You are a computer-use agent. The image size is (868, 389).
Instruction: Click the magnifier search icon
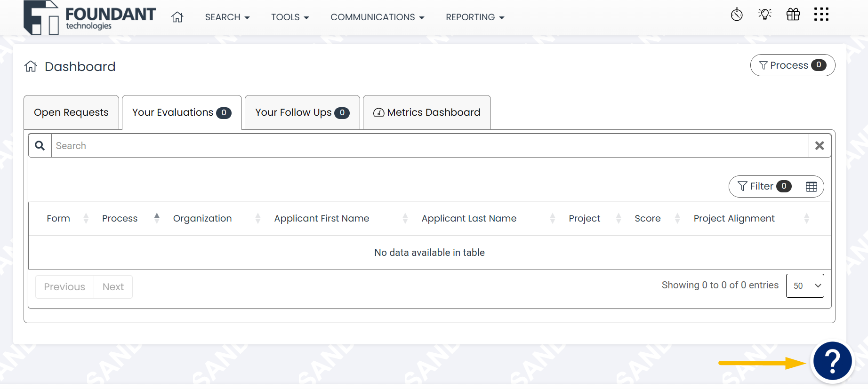click(40, 146)
